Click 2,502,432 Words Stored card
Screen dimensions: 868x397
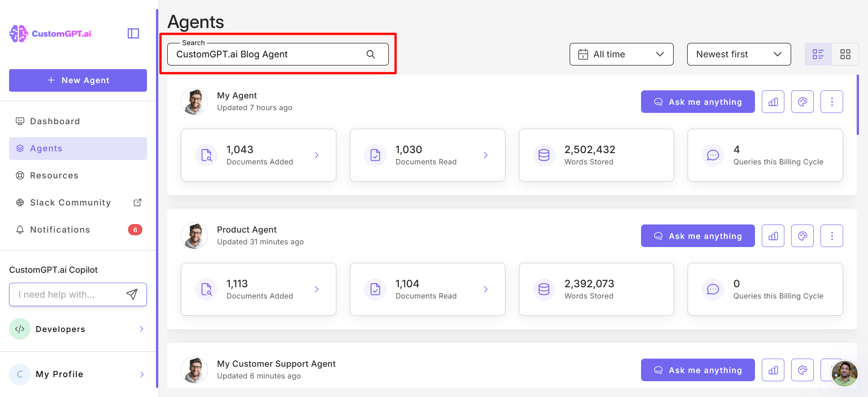[x=596, y=155]
